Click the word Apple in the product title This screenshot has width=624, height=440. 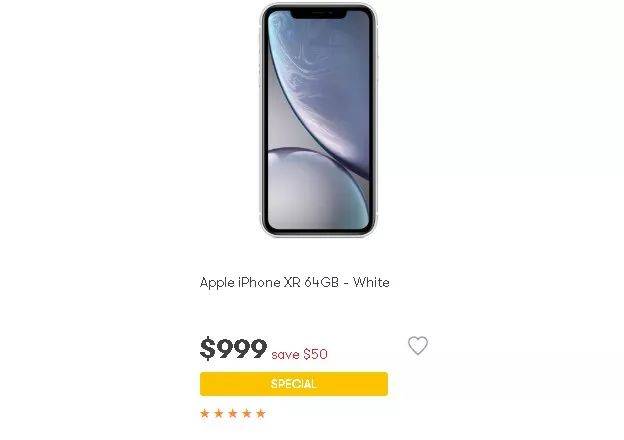coord(217,283)
